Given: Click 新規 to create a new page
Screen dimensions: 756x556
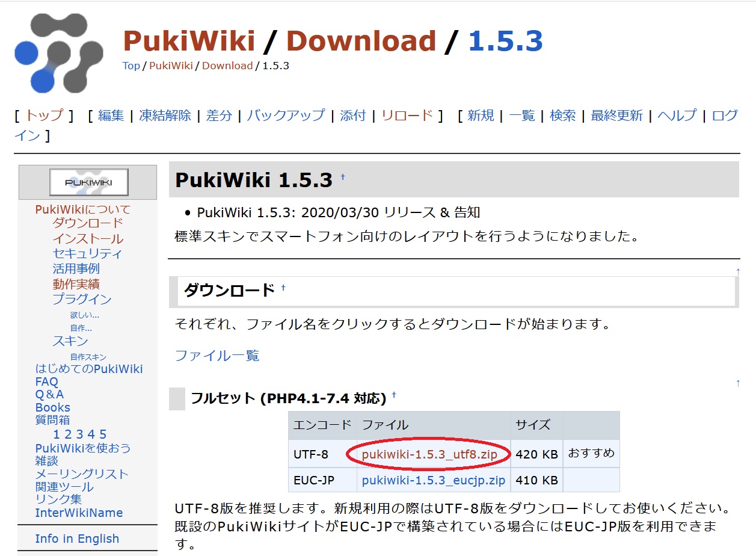Looking at the screenshot, I should click(481, 116).
